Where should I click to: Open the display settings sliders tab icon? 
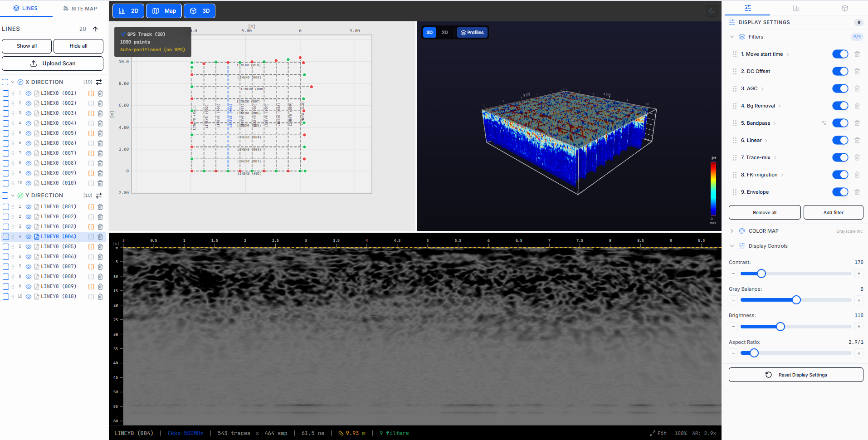click(x=748, y=8)
